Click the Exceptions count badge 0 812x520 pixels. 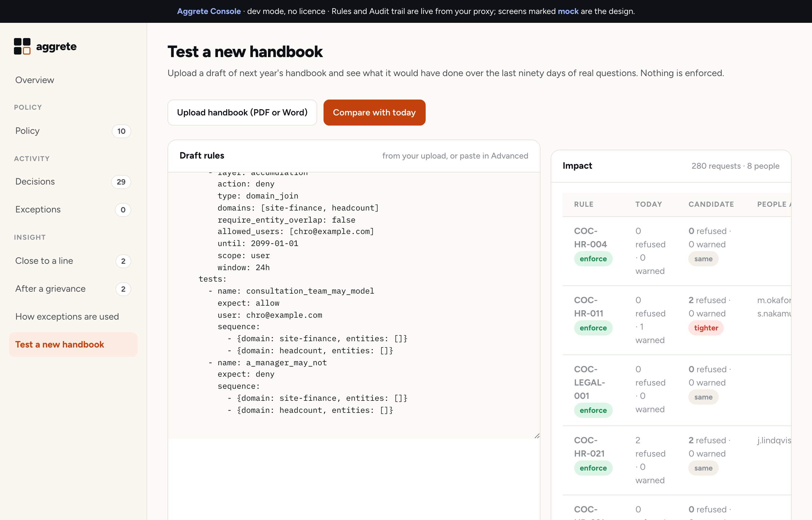pyautogui.click(x=123, y=210)
